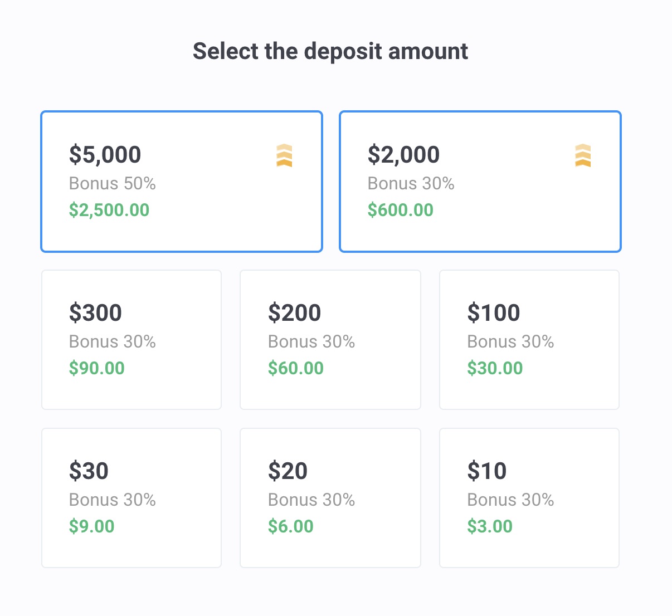The width and height of the screenshot is (672, 616).
Task: Select the $2,000 deposit option
Action: click(x=480, y=182)
